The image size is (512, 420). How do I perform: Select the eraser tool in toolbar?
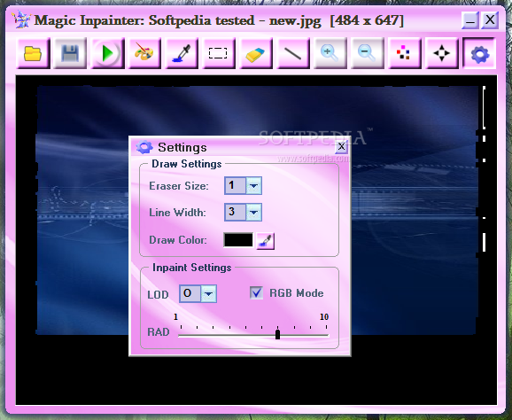(256, 53)
